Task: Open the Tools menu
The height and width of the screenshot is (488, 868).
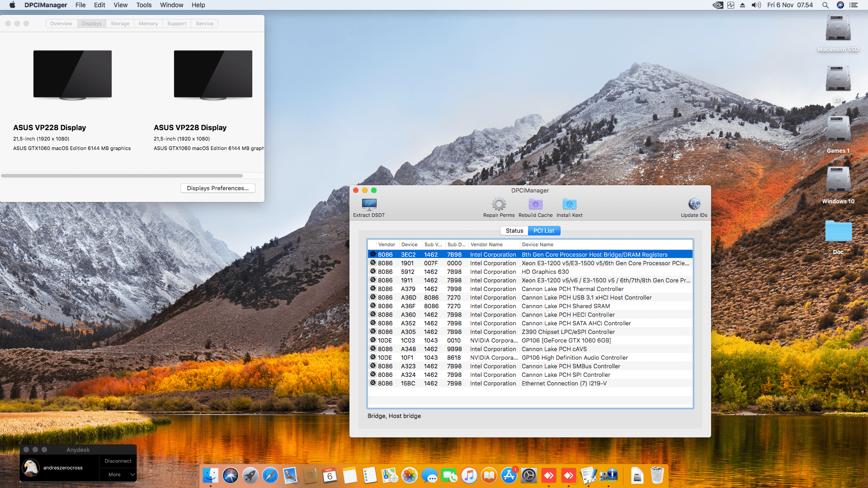Action: coord(144,5)
